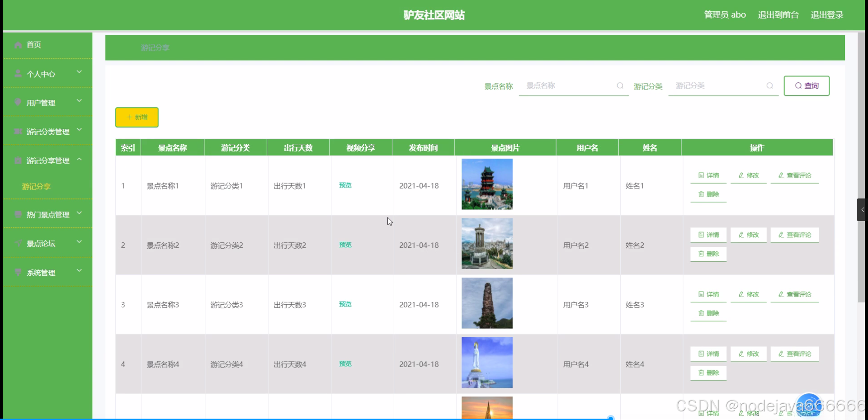This screenshot has height=420, width=868.
Task: Open 用户管理 sidebar menu
Action: click(47, 103)
